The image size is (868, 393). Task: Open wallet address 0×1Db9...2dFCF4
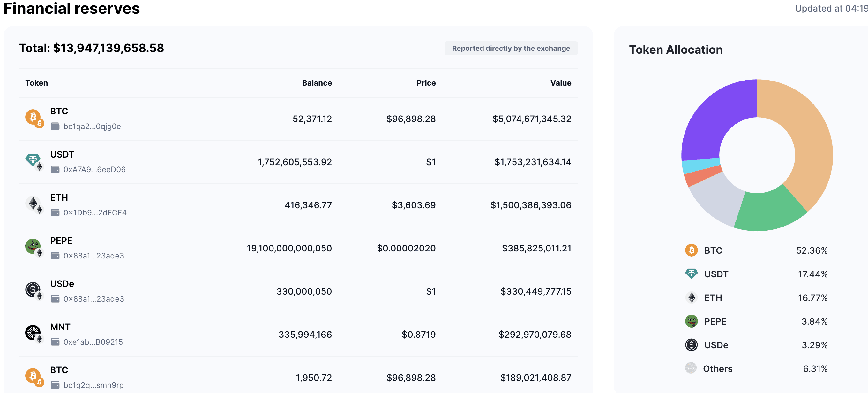[95, 212]
